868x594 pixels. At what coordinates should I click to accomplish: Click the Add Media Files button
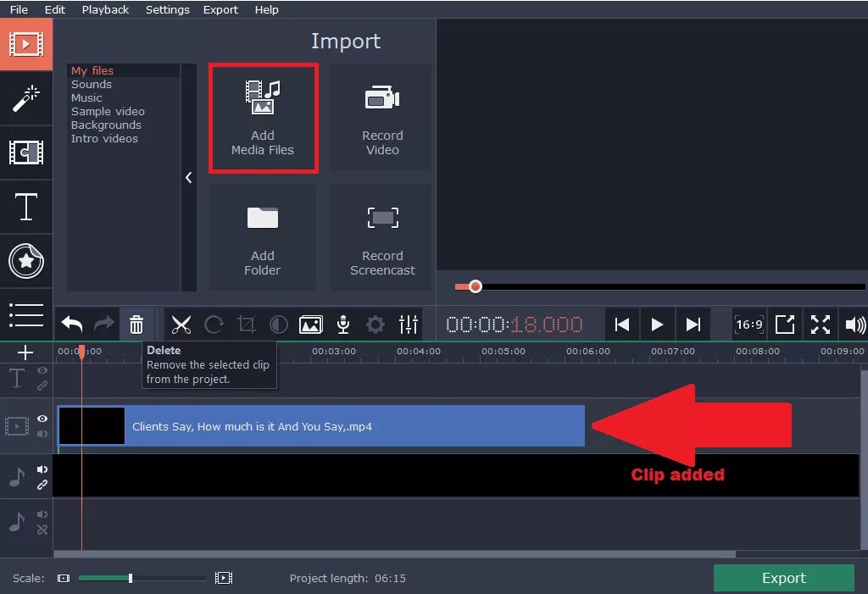(x=263, y=118)
